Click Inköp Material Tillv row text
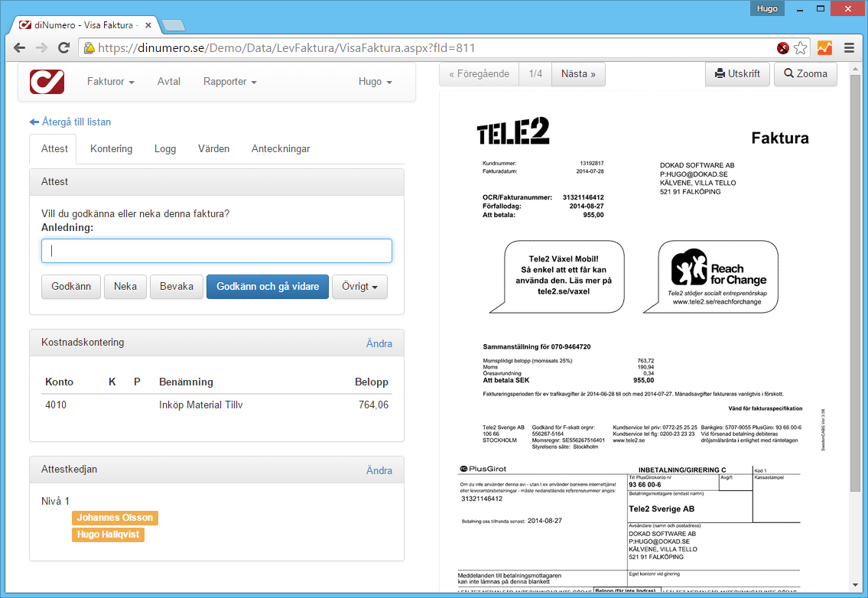Screen dimensions: 868x598 pyautogui.click(x=201, y=405)
